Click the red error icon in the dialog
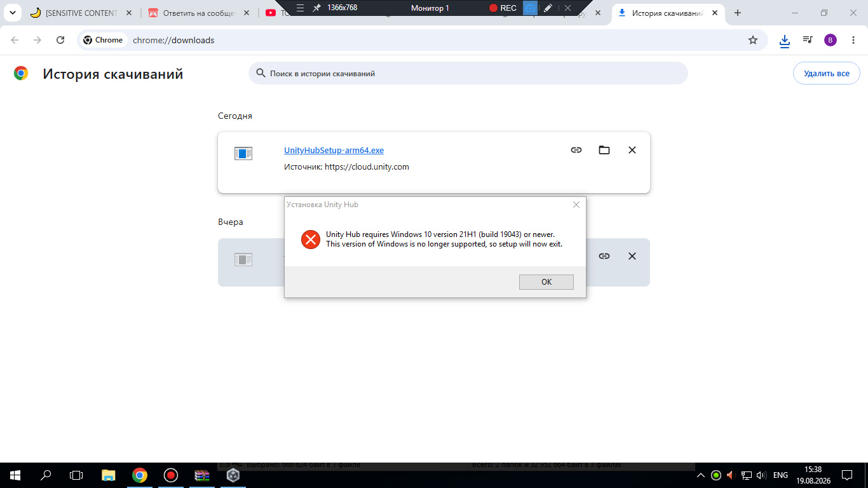868x488 pixels. coord(311,240)
